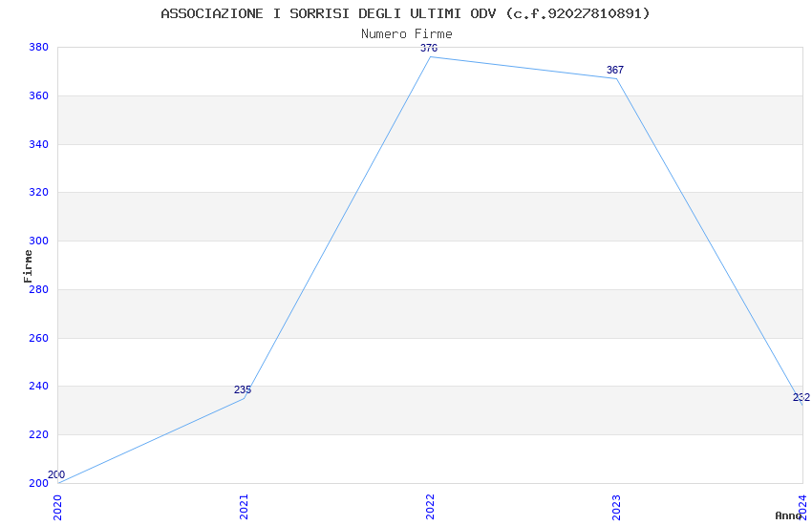Select the data label 232

(x=801, y=397)
